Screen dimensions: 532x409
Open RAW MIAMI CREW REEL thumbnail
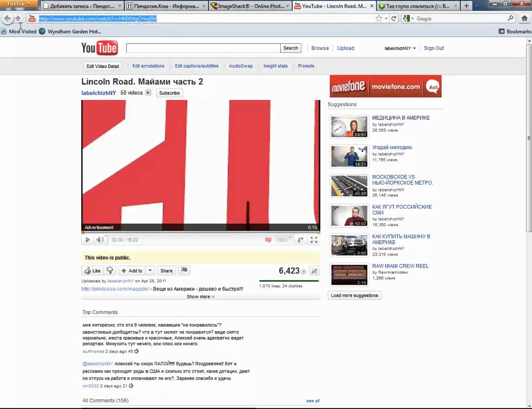tap(349, 275)
